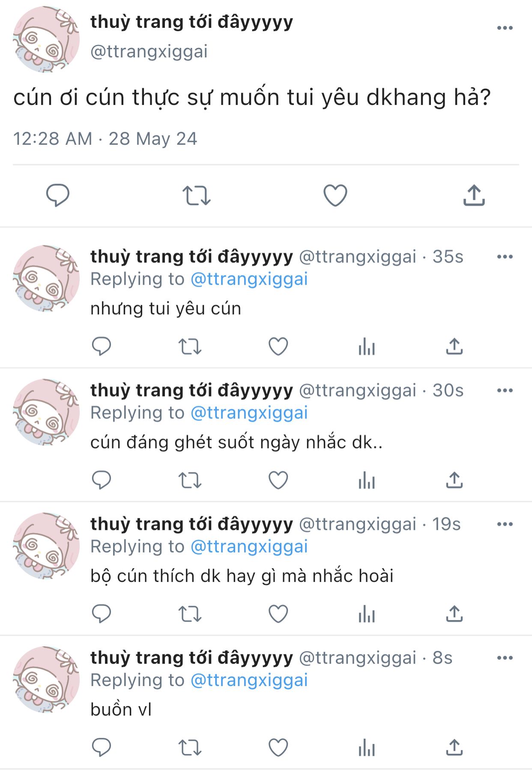This screenshot has height=773, width=532.
Task: Open @ttrangxiggai link in the 35s reply
Action: click(249, 279)
